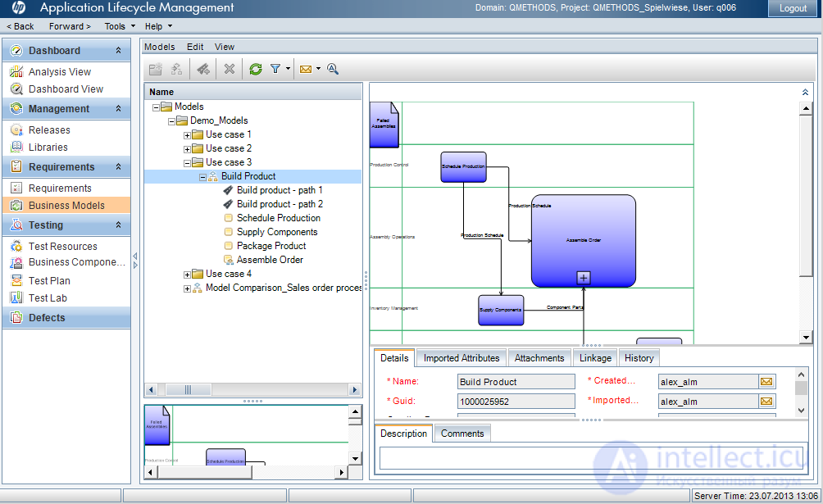Screen dimensions: 823x504
Task: Click the Filter funnel toolbar icon
Action: [275, 69]
